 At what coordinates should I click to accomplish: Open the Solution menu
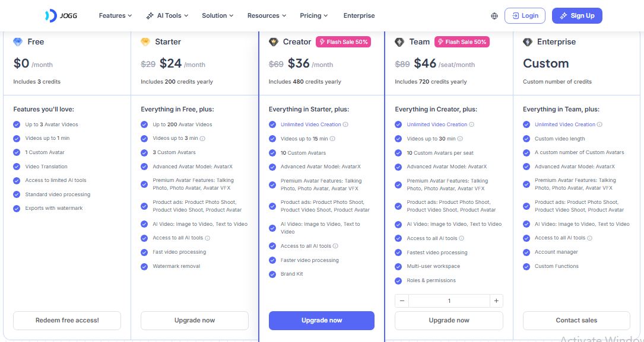217,16
